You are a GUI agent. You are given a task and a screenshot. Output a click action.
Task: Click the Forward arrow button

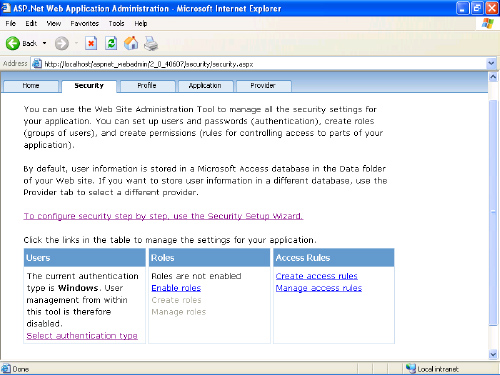pos(62,43)
